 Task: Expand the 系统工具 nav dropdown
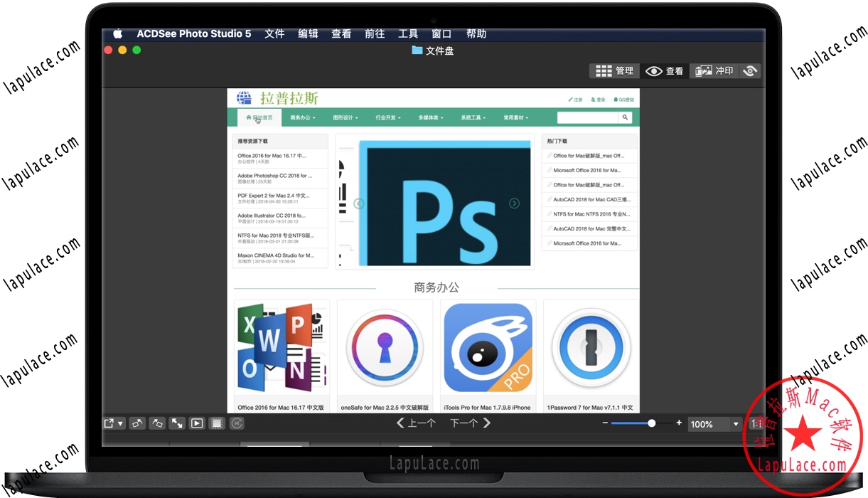[x=473, y=117]
